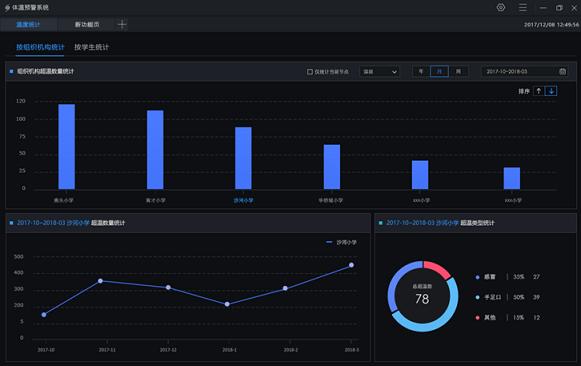581x366 pixels.
Task: Switch to the first top tab (selected)
Action: 28,24
